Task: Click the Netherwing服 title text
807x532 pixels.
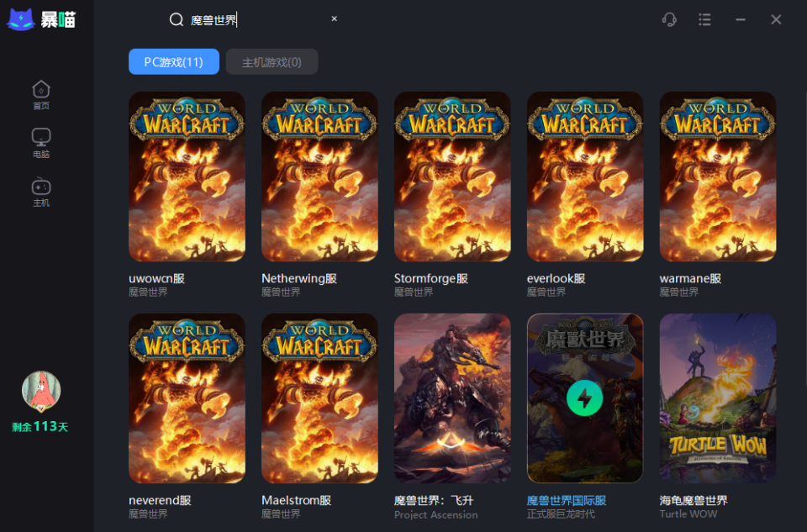Action: (x=299, y=278)
